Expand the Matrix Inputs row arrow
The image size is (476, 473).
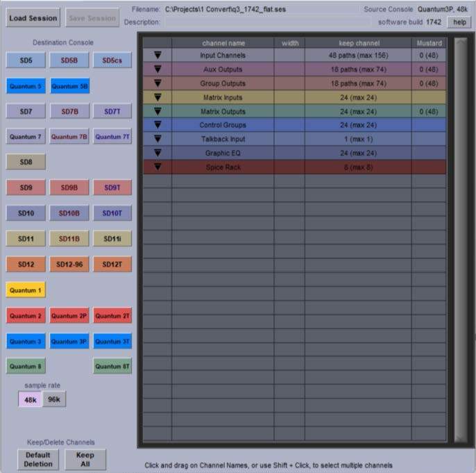(158, 97)
